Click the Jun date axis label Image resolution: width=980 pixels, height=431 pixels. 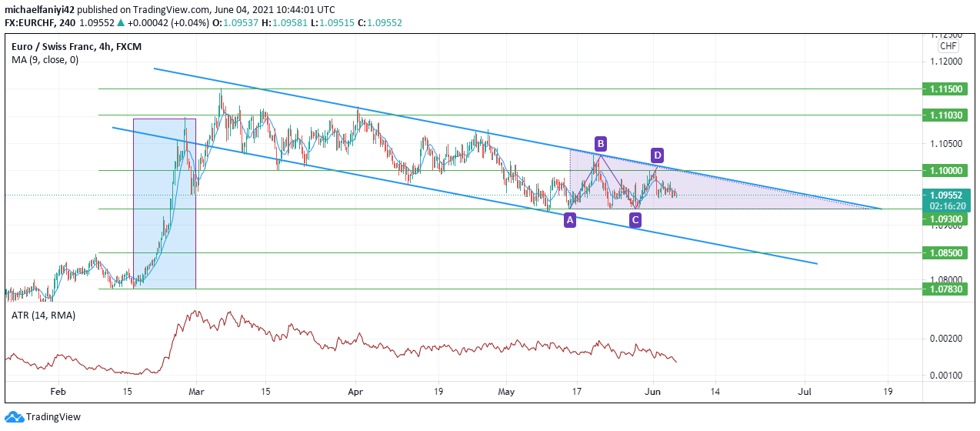(653, 392)
